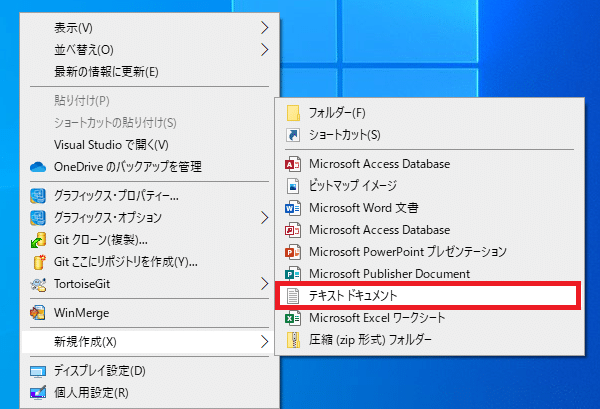
Task: Select テキスト ドキュメント entry
Action: 428,296
